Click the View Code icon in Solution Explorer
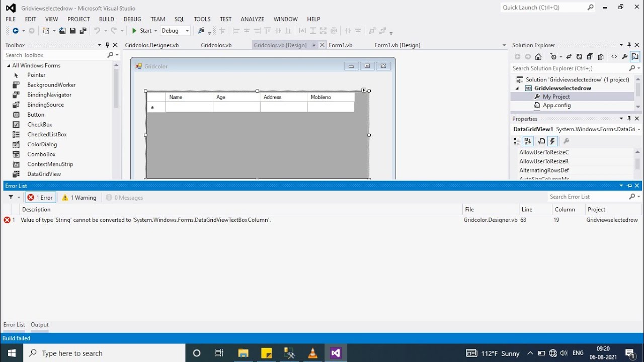 pyautogui.click(x=614, y=57)
